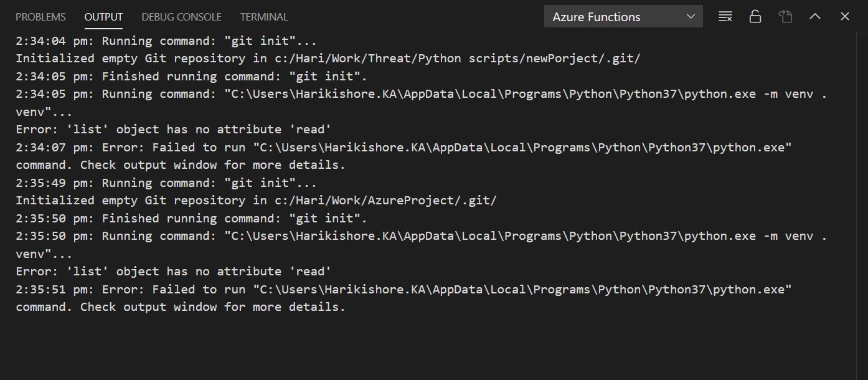Toggle the auto-scroll lock
This screenshot has width=868, height=380.
point(755,17)
